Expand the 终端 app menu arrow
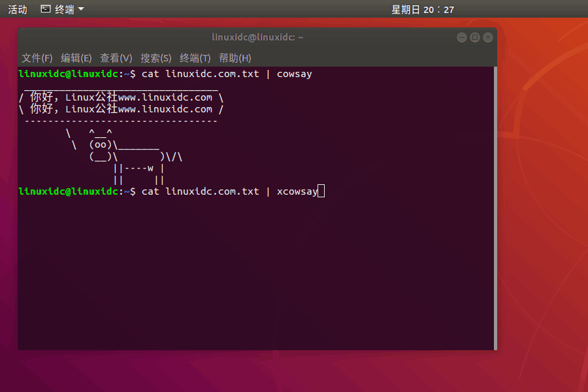588x392 pixels. click(x=81, y=9)
